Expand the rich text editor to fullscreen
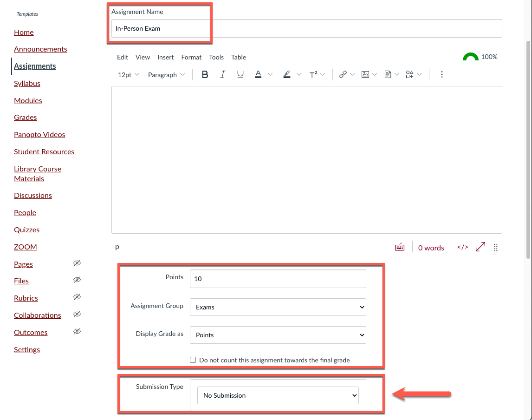The height and width of the screenshot is (420, 532). tap(480, 247)
